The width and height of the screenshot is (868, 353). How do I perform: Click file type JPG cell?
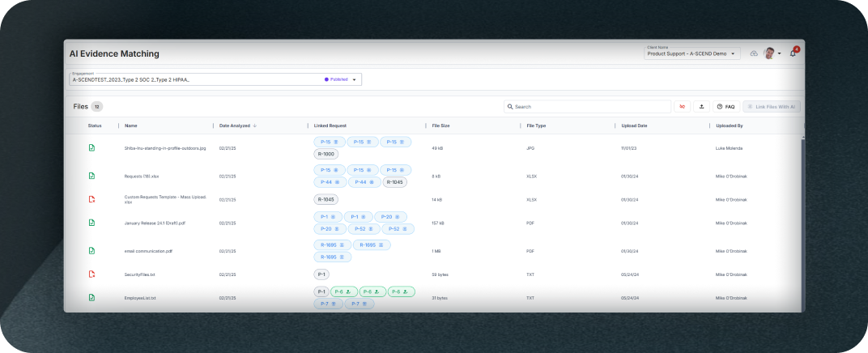tap(530, 148)
